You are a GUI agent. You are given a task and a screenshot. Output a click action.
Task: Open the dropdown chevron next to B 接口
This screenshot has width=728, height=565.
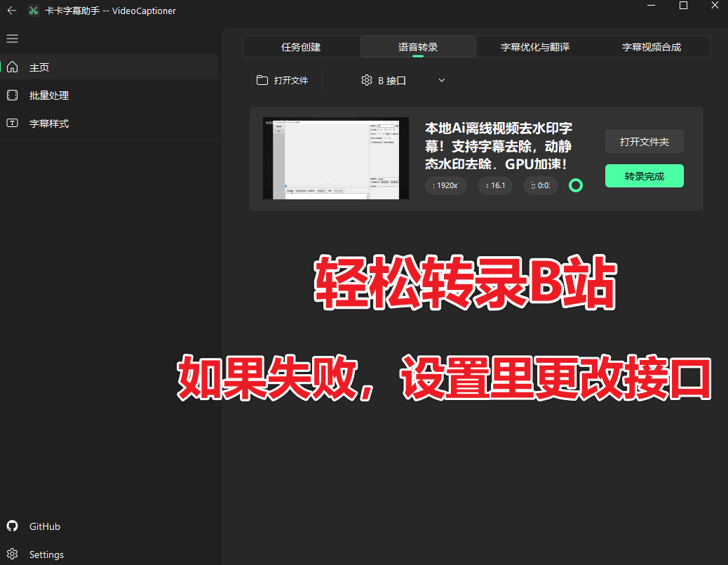441,80
